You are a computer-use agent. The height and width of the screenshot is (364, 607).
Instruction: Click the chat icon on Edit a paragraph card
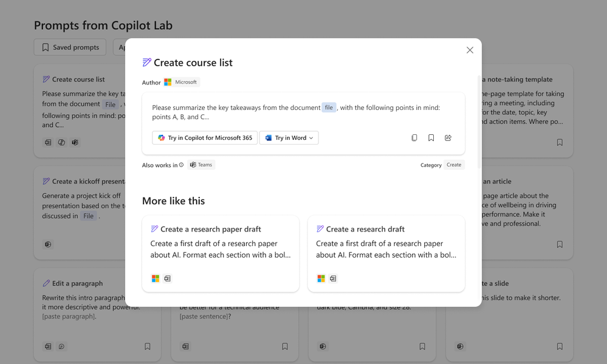[61, 346]
